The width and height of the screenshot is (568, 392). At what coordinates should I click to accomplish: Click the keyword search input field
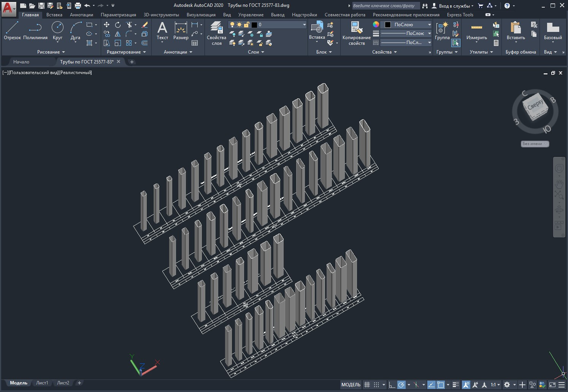pos(386,6)
